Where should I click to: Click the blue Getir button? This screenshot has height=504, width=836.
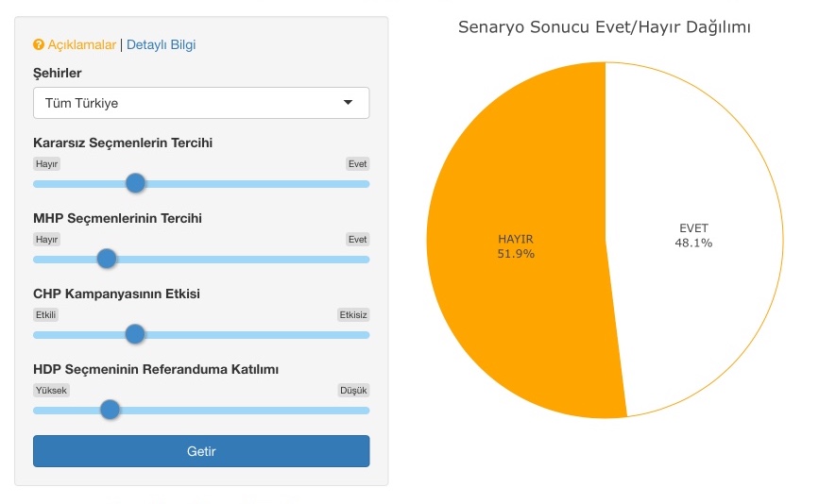(x=201, y=451)
